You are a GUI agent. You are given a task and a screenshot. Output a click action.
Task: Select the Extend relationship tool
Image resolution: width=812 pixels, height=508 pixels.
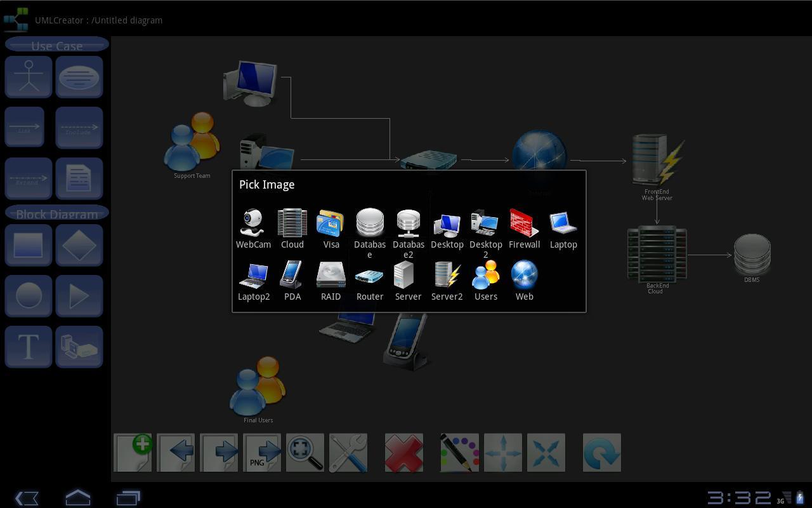(x=28, y=178)
